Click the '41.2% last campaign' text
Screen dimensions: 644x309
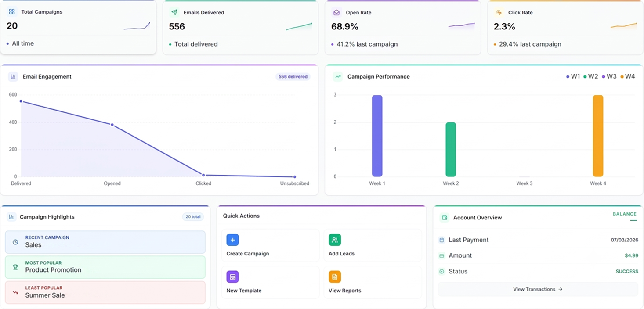(367, 44)
